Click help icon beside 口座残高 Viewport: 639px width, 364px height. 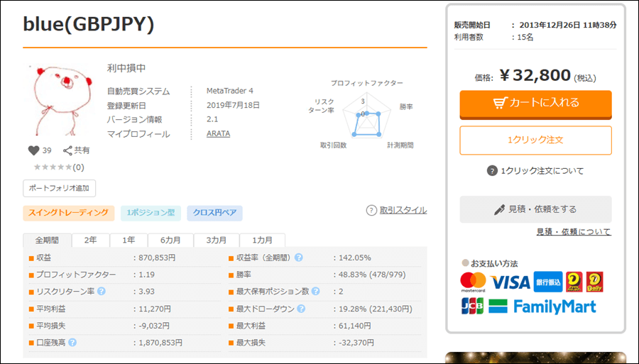(72, 342)
